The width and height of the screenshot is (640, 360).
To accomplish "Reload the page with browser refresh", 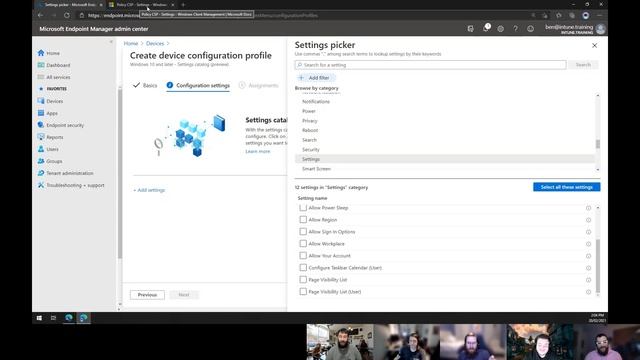I will [x=67, y=15].
